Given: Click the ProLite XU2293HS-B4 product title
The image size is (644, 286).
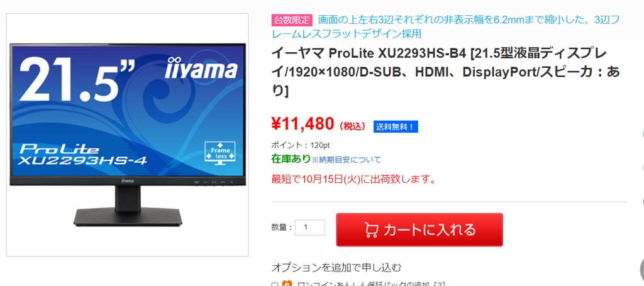Looking at the screenshot, I should tap(446, 72).
